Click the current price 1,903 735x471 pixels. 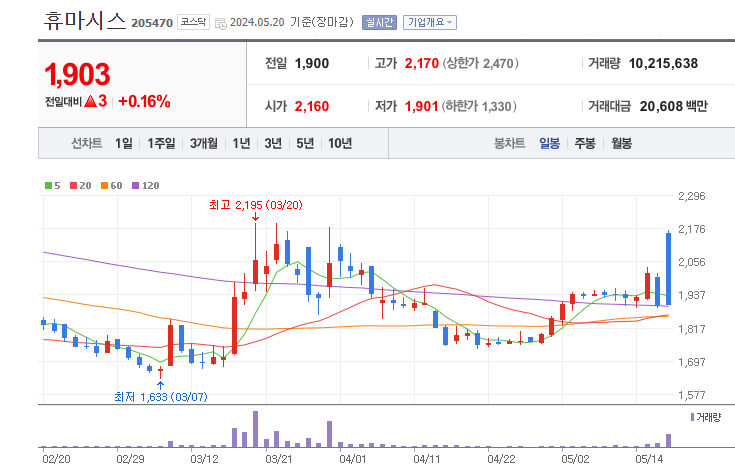click(x=77, y=74)
